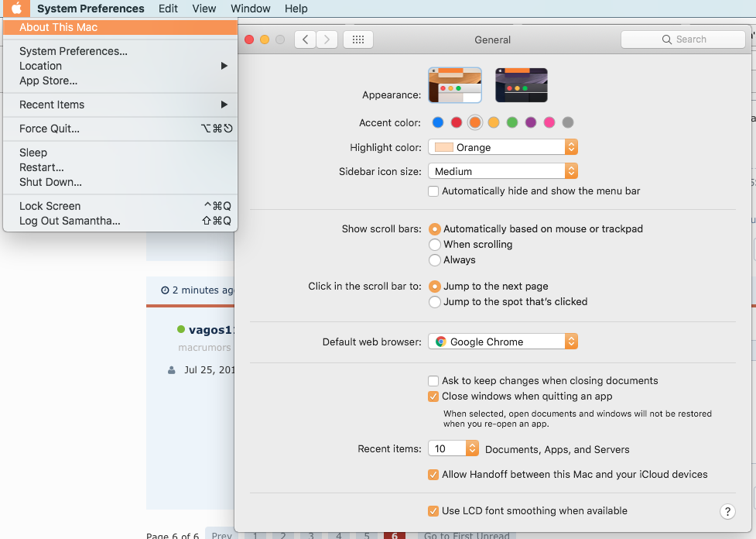Open the help question mark button
Screen dimensions: 756x539
tap(727, 511)
